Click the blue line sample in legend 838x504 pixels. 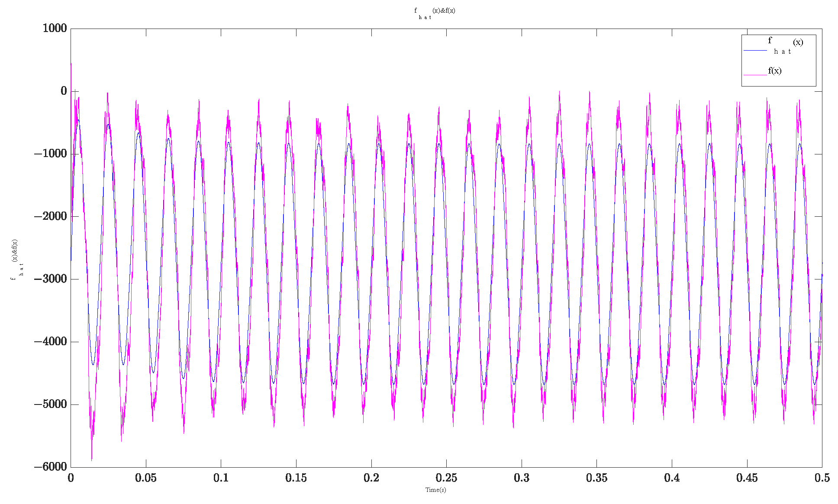coord(755,51)
